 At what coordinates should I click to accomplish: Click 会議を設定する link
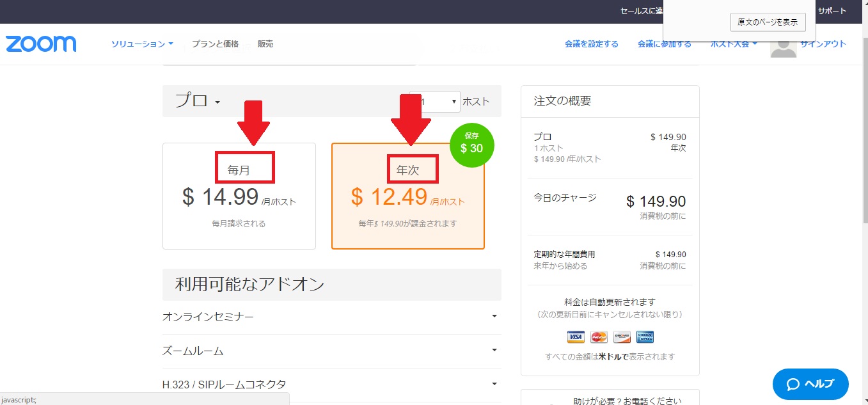[x=592, y=44]
